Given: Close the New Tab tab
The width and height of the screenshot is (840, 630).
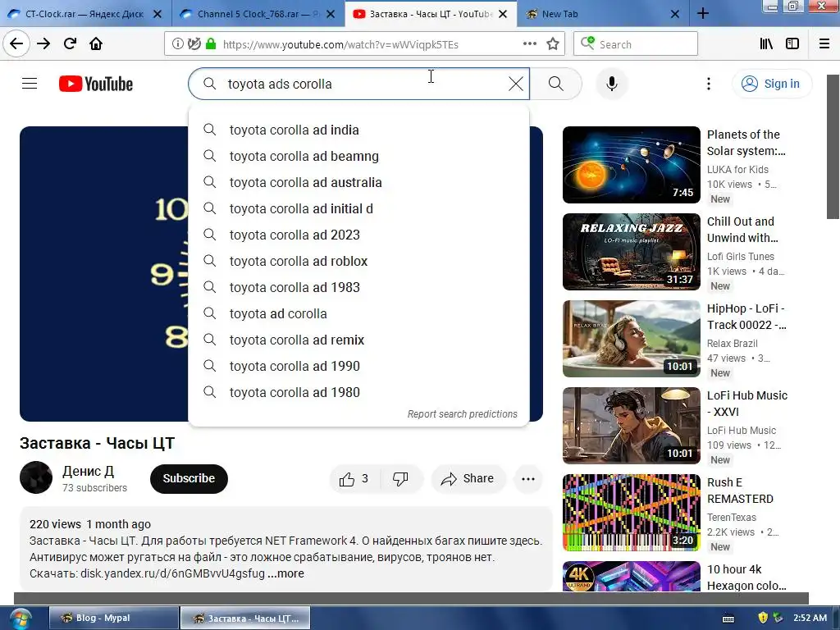Looking at the screenshot, I should [x=675, y=14].
